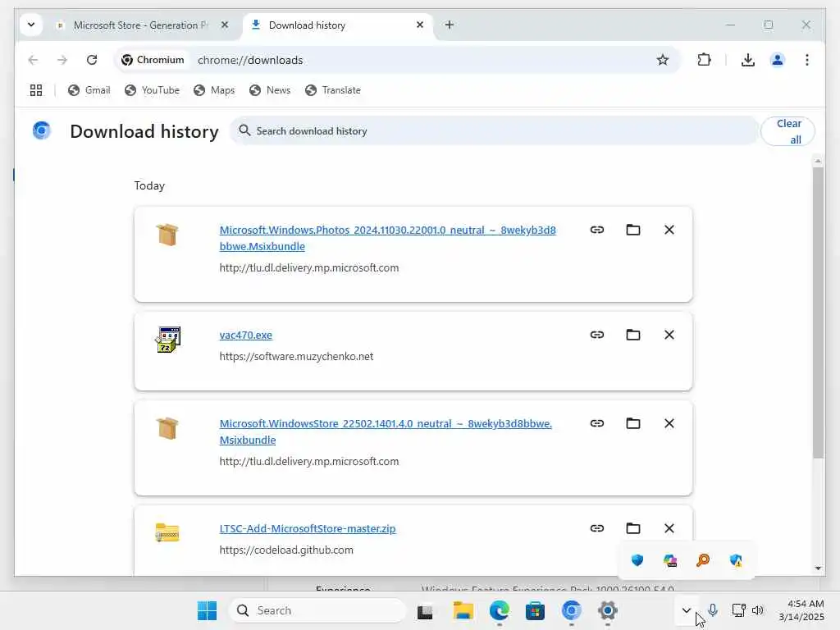Bookmark this page with the star icon
Viewport: 840px width, 630px height.
(x=663, y=60)
